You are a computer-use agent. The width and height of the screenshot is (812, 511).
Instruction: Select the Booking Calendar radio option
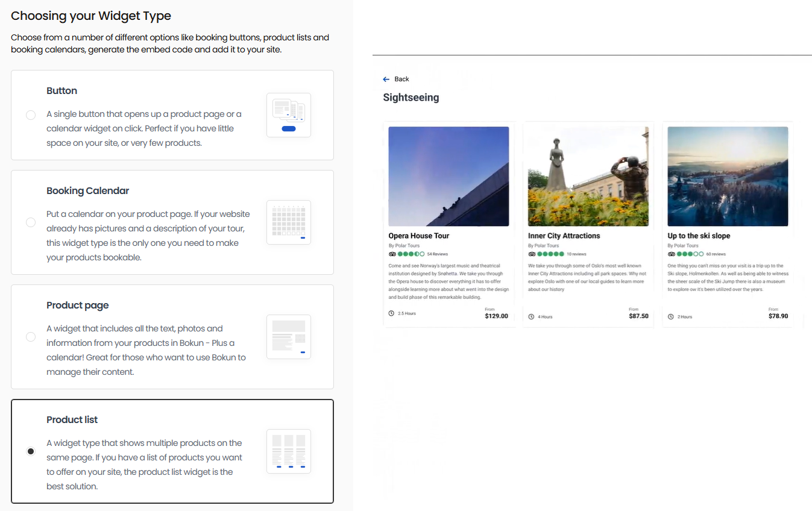coord(31,222)
